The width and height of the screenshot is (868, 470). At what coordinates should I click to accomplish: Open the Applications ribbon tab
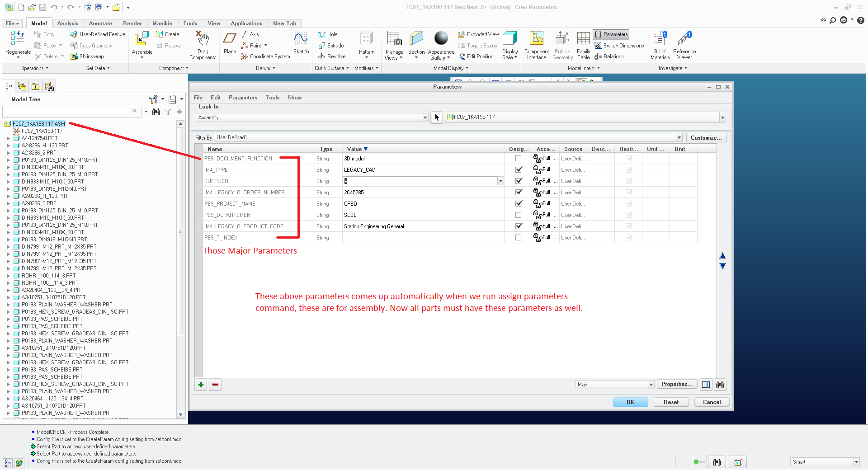(x=246, y=23)
